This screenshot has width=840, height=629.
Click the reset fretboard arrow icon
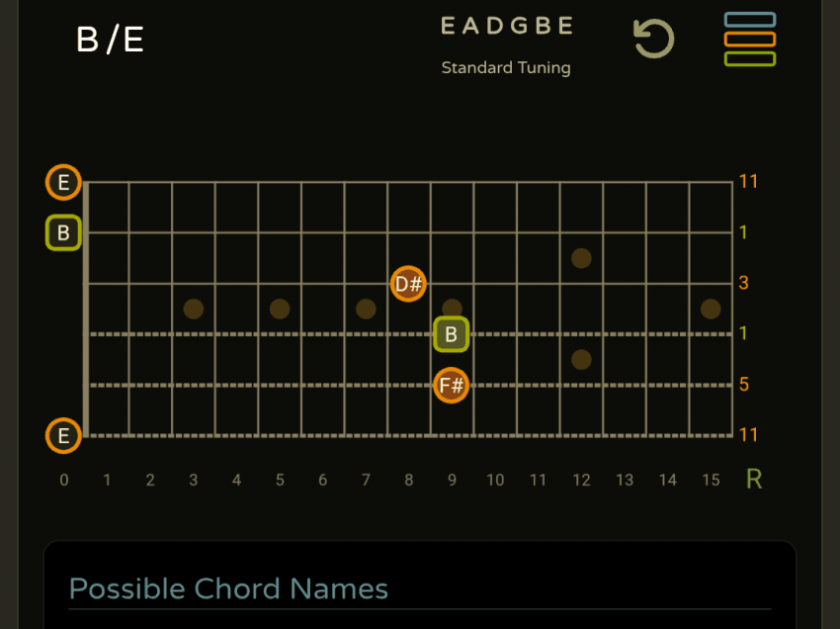coord(653,40)
